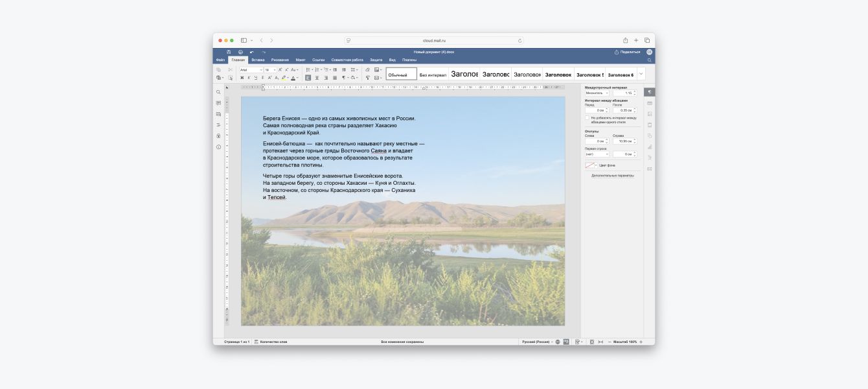Screen dimensions: 868x389
Task: Click the 'Цвет фона' color swatch
Action: point(589,165)
